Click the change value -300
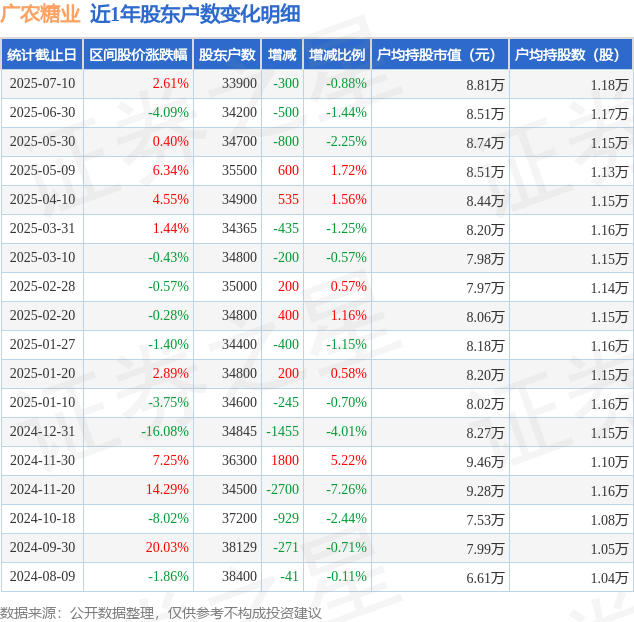This screenshot has width=634, height=622. coord(286,83)
